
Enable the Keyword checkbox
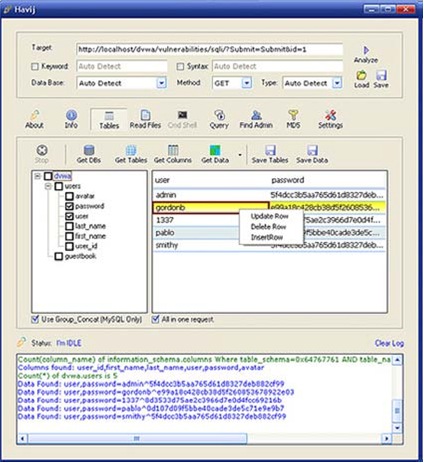coord(35,67)
